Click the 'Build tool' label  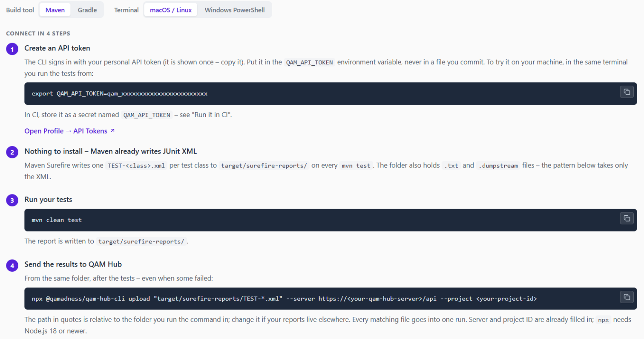click(x=20, y=10)
